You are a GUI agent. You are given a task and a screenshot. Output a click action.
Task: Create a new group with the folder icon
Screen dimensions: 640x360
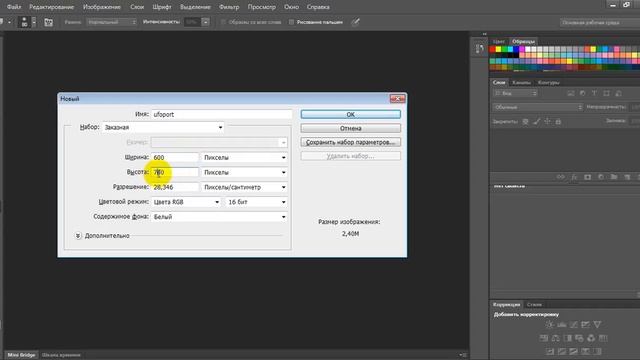click(614, 177)
